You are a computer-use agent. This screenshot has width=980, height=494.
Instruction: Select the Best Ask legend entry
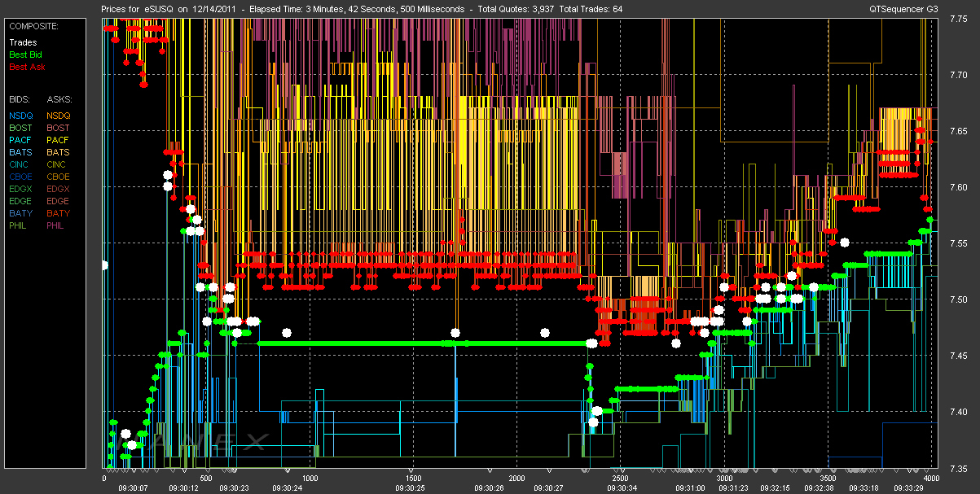[25, 67]
